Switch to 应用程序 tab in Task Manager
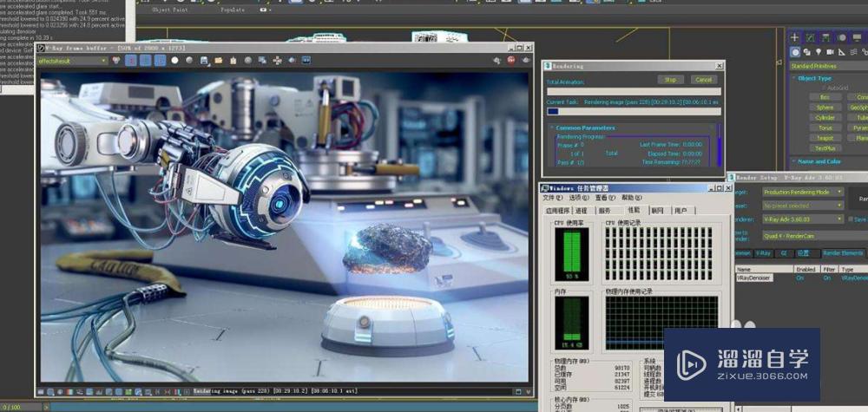 click(557, 211)
